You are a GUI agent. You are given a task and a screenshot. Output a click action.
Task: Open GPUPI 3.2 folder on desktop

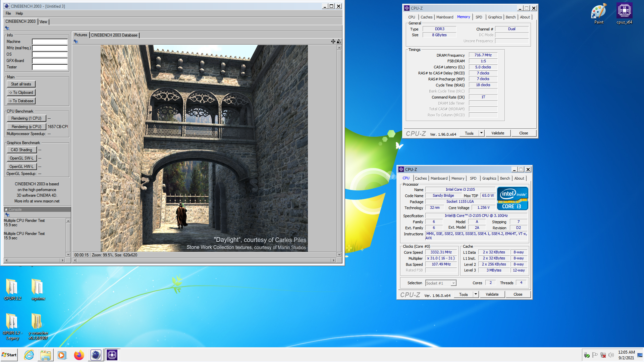(12, 290)
